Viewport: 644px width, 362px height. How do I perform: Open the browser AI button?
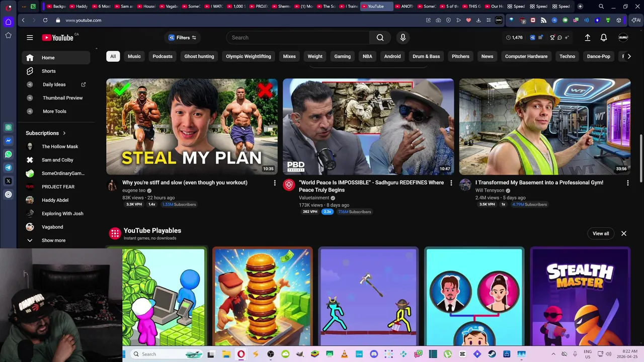pos(636,20)
